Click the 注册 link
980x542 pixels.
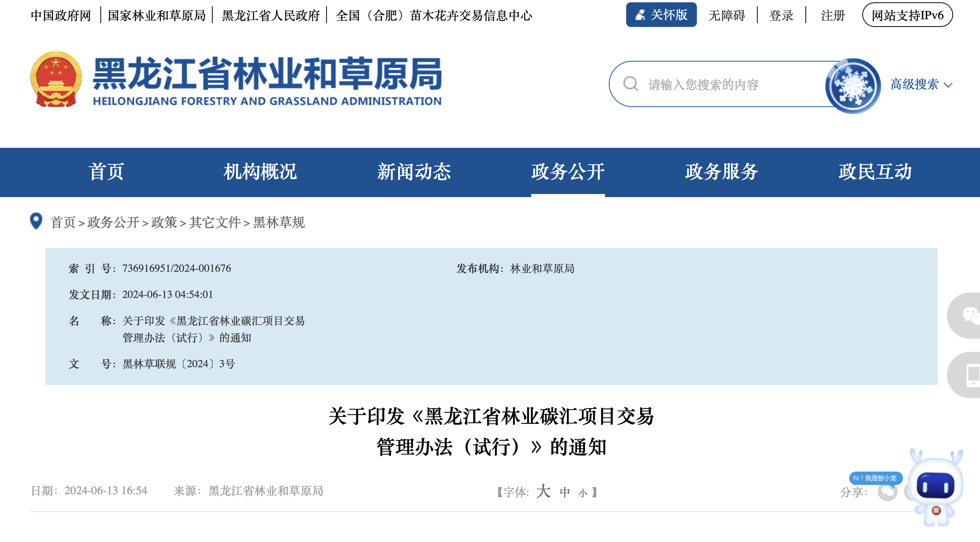(x=833, y=15)
